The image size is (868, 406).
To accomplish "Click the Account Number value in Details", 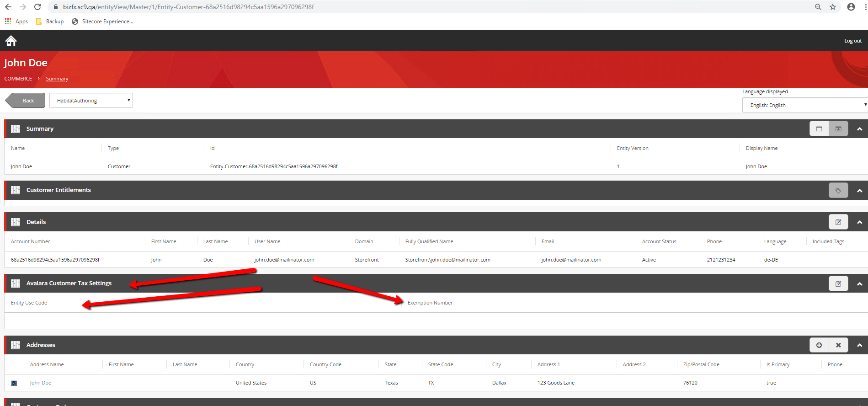I will coord(55,260).
